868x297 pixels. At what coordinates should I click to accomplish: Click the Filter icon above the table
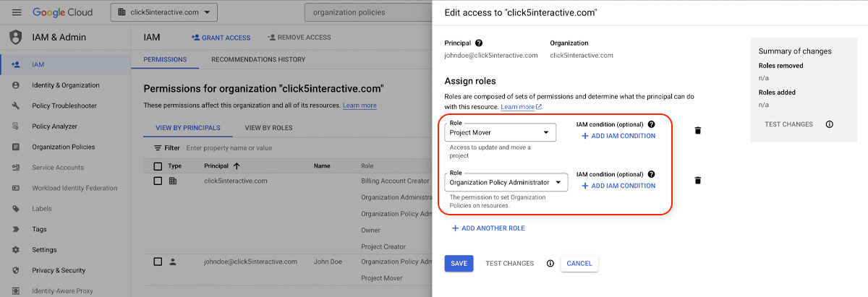click(x=157, y=147)
